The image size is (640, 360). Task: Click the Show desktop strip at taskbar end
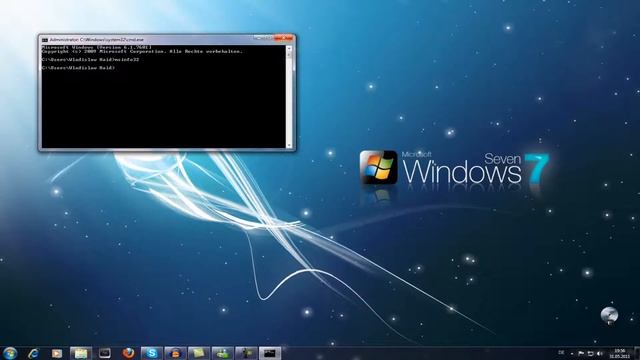click(x=637, y=353)
